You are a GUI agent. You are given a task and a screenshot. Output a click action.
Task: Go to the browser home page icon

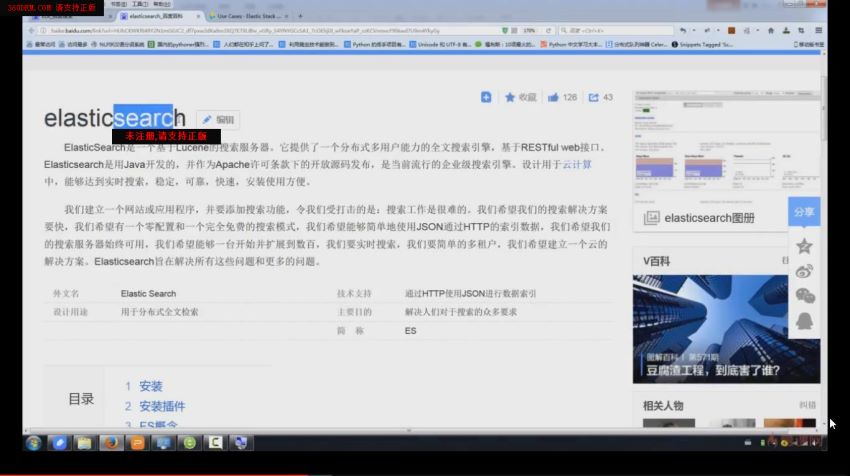771,31
